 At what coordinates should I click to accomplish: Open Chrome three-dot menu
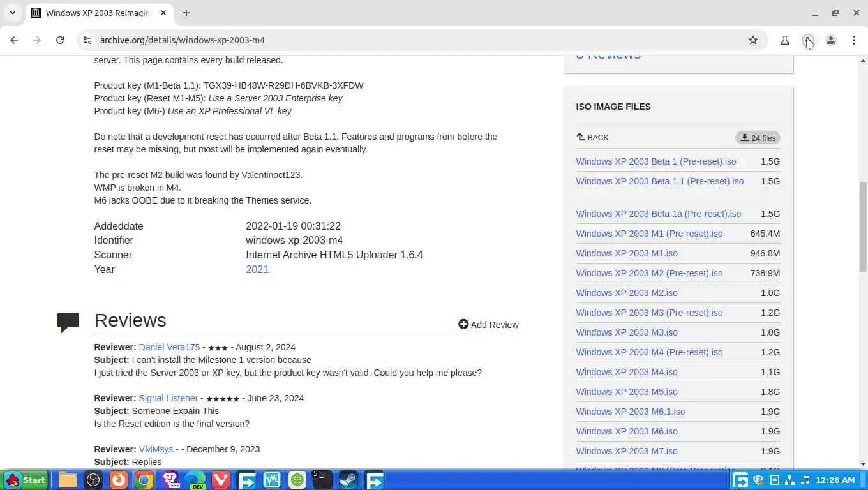tap(854, 40)
